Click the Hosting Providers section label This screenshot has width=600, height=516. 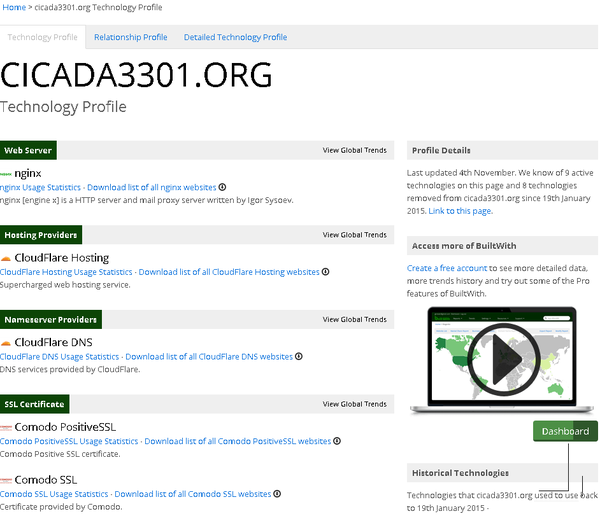pos(41,235)
